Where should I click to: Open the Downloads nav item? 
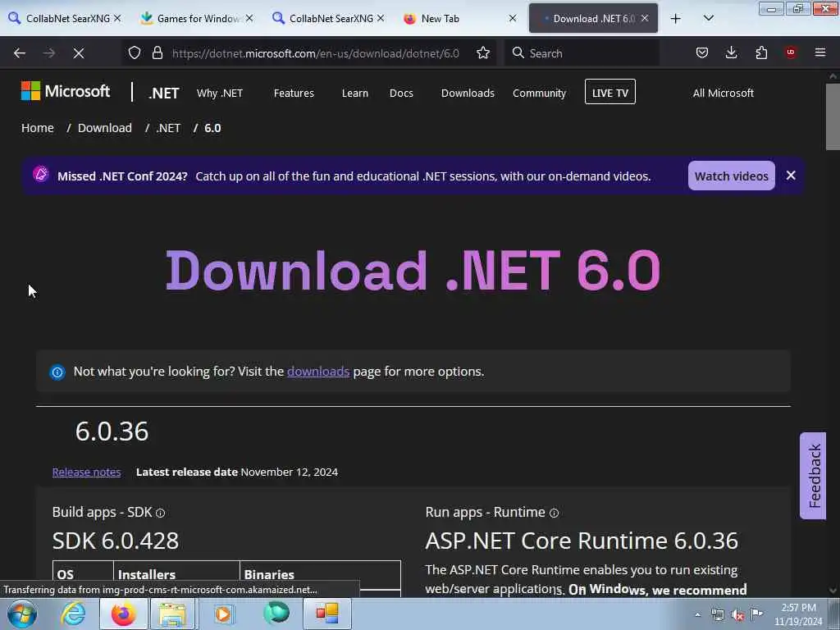468,94
